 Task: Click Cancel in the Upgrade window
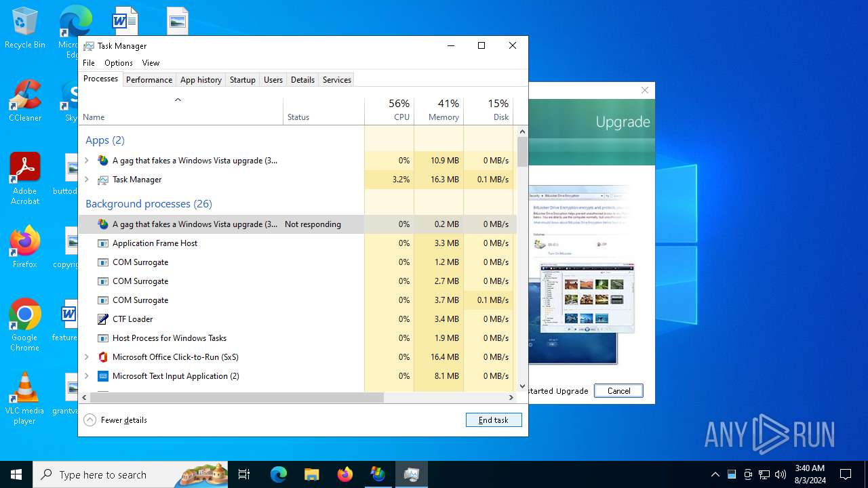tap(618, 391)
